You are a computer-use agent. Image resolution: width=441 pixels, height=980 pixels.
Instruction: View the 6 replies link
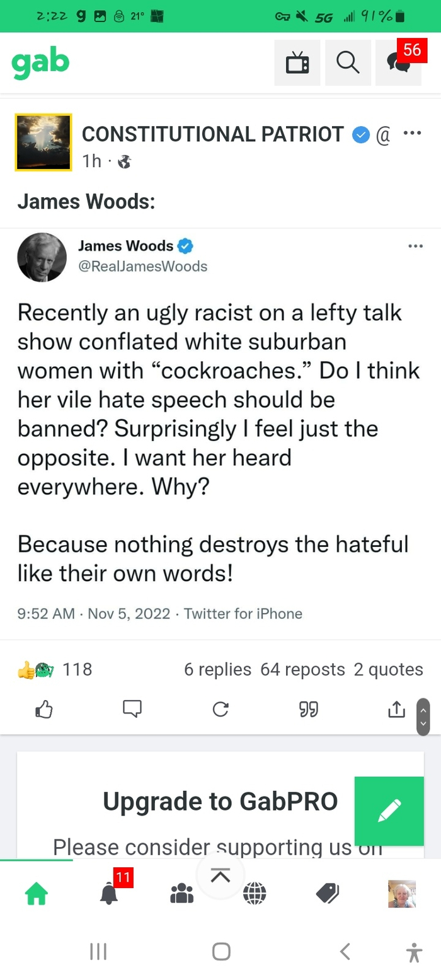pos(217,669)
